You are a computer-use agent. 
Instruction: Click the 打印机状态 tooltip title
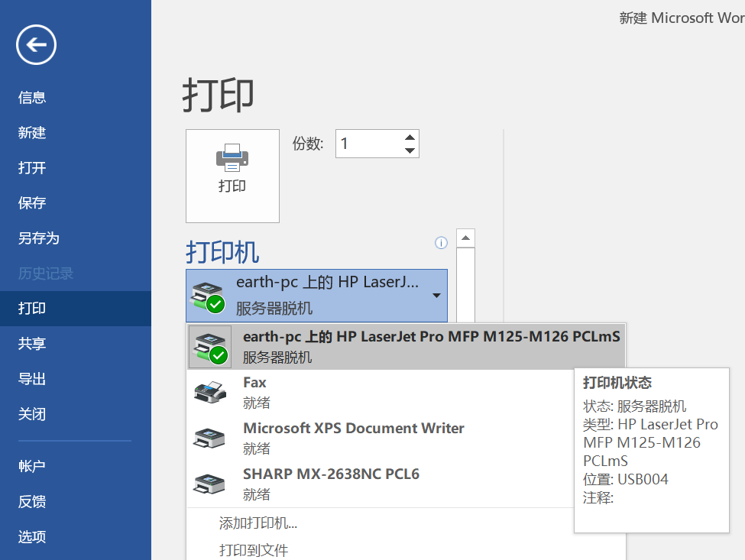tap(617, 382)
